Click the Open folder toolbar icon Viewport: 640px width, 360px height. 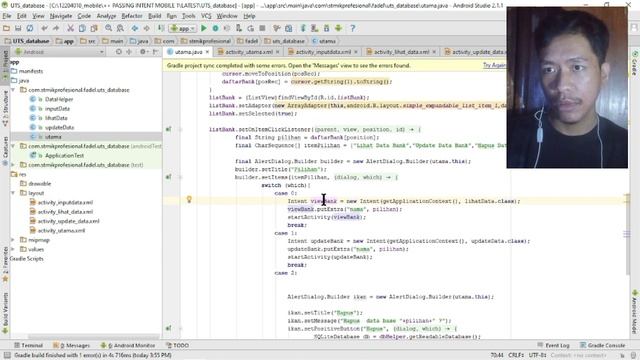point(6,28)
